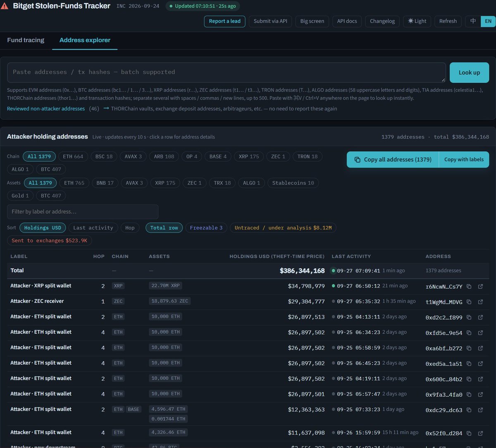Copy address 0x52f0…d284 icon
This screenshot has width=496, height=448.
point(469,433)
